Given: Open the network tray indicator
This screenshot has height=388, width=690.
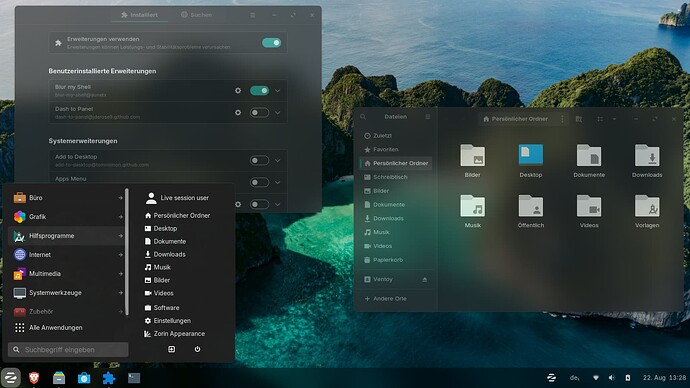Looking at the screenshot, I should point(596,377).
